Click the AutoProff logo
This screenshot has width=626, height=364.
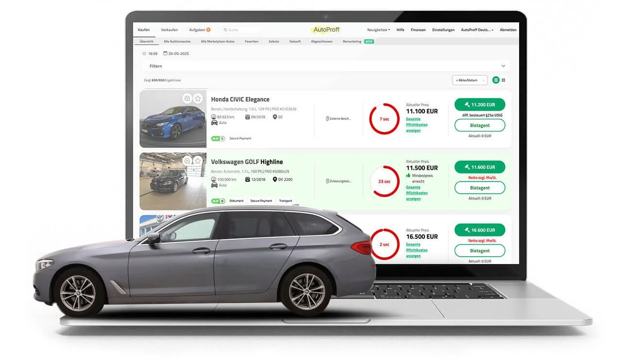pyautogui.click(x=326, y=30)
